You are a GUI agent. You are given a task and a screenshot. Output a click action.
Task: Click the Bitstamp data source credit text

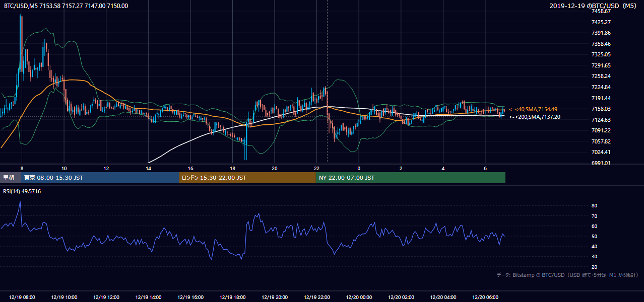coord(567,275)
